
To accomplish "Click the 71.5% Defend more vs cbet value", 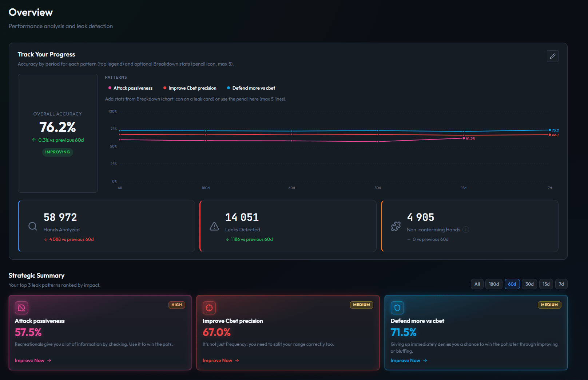I will coord(404,332).
